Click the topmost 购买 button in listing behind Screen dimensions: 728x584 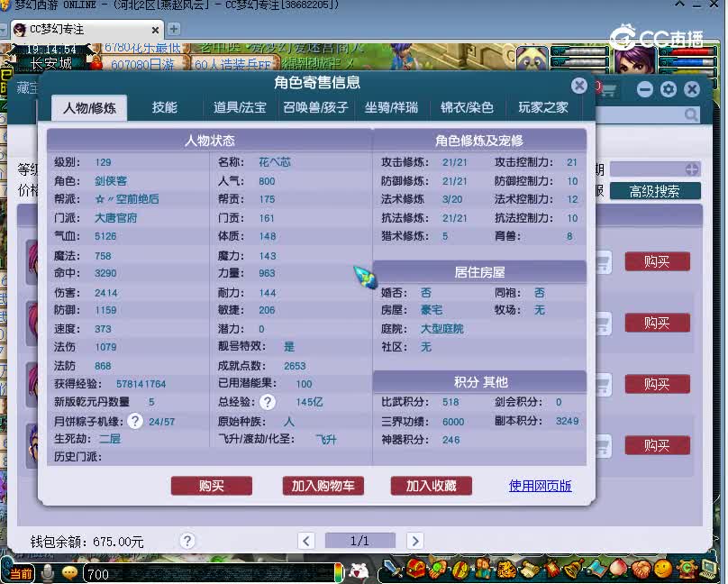[657, 262]
